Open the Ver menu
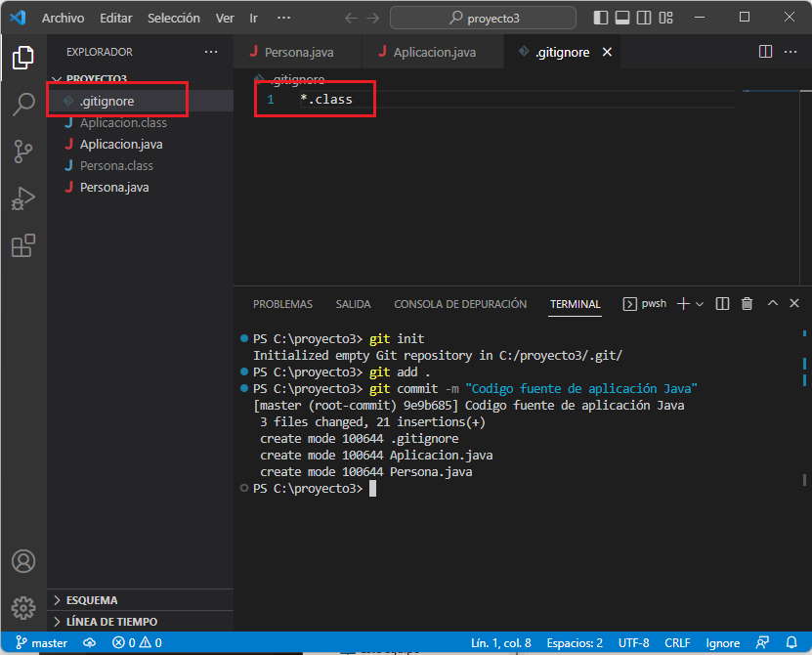 (x=225, y=19)
